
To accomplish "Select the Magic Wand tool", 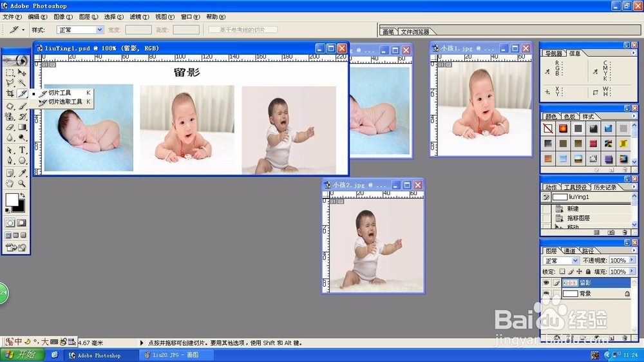I will 22,83.
